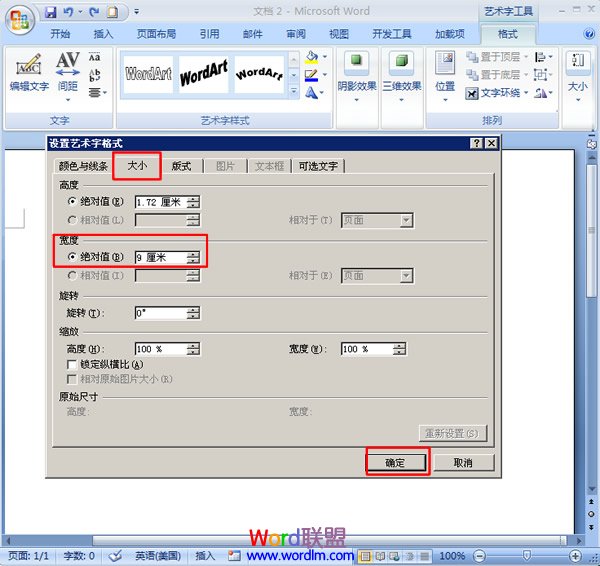Open the Rotate objects icon
600x566 pixels.
click(x=543, y=93)
